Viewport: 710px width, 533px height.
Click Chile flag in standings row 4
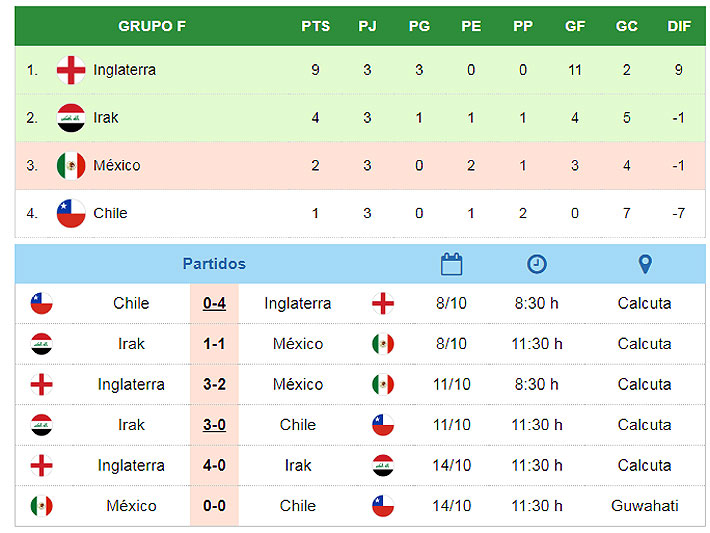tap(71, 213)
